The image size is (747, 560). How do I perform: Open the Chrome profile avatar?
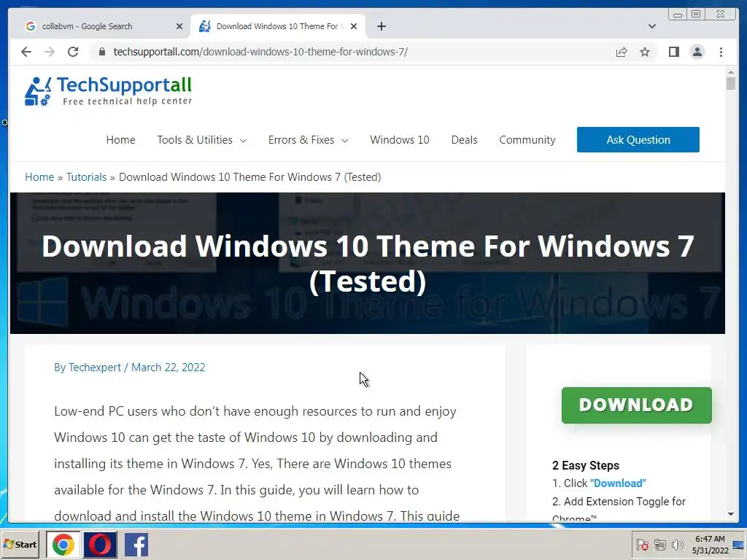click(697, 52)
